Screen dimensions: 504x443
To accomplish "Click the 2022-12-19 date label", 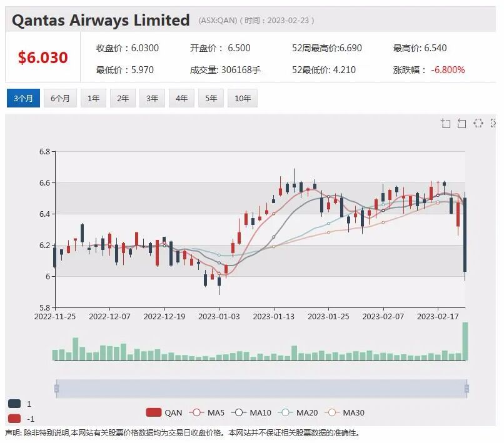I will [x=164, y=317].
